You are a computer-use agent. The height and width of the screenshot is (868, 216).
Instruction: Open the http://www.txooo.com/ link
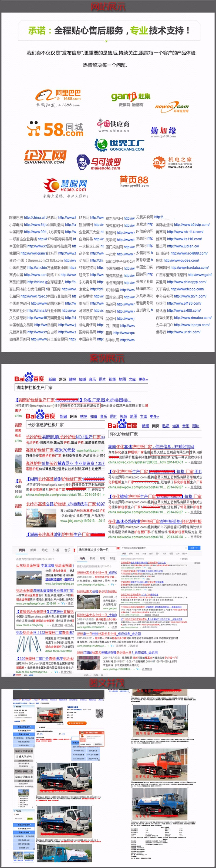click(x=187, y=289)
